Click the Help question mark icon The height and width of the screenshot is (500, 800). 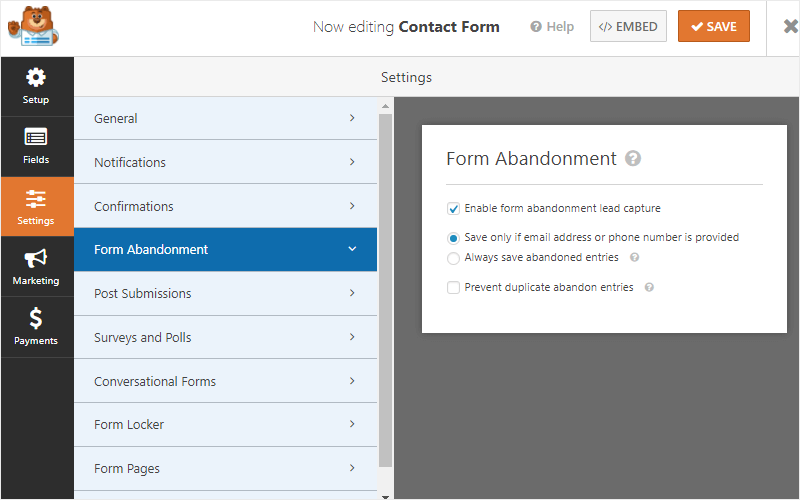[x=536, y=27]
